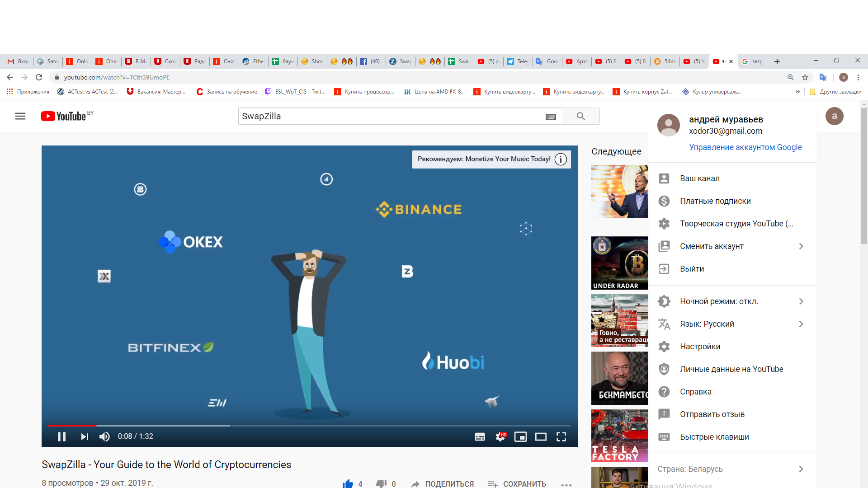Reload the current page

pyautogui.click(x=39, y=77)
